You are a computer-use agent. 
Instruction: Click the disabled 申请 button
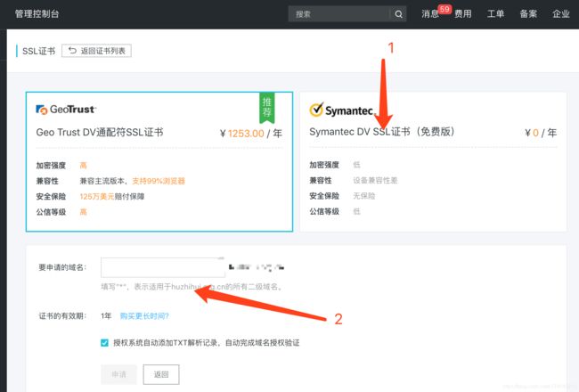coord(118,374)
